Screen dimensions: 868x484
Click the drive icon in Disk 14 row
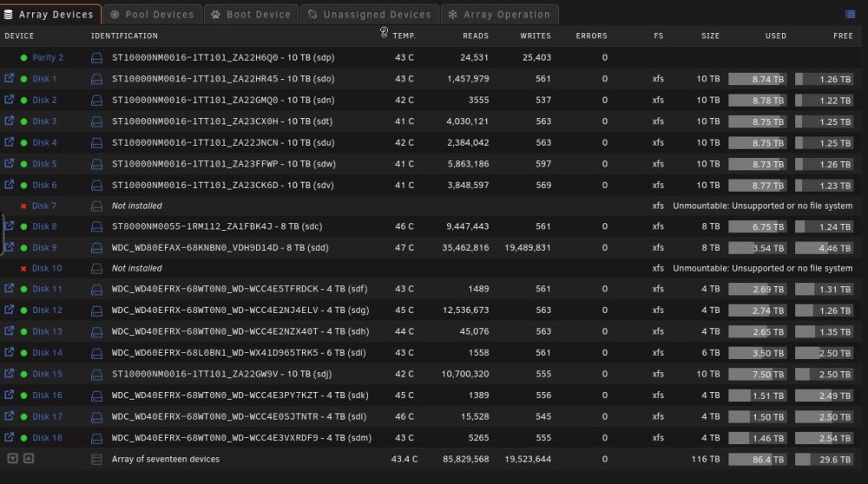tap(96, 353)
